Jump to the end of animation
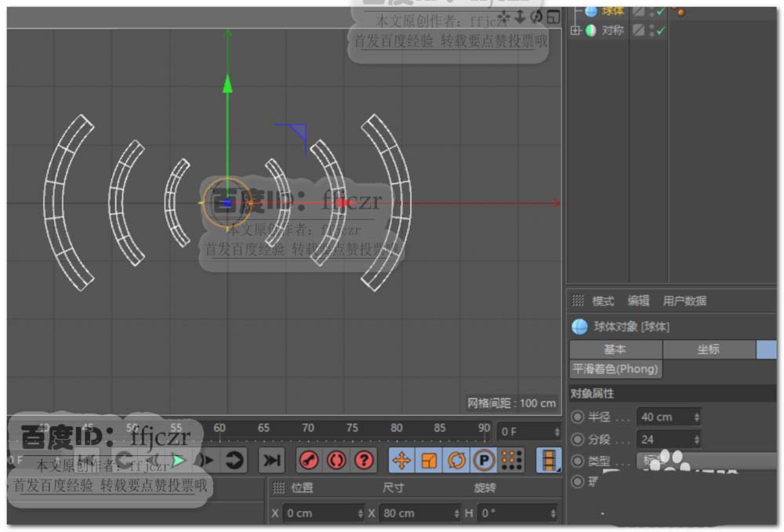 [271, 461]
